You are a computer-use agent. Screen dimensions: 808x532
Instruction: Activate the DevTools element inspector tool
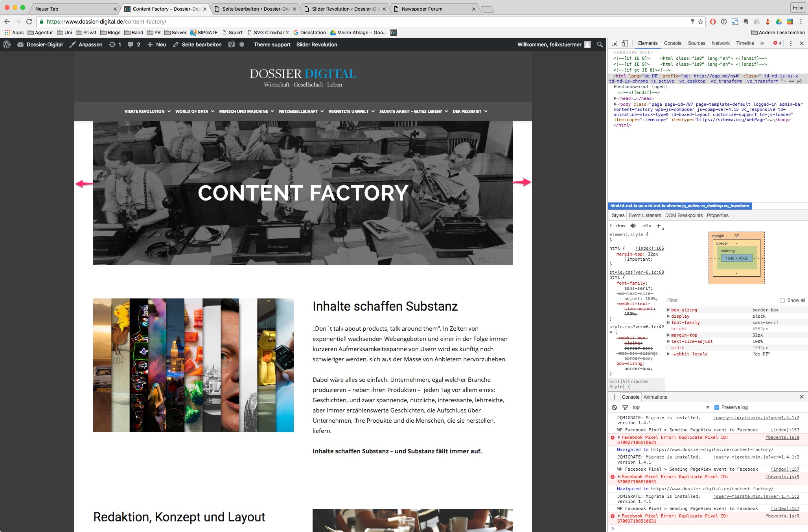point(615,43)
